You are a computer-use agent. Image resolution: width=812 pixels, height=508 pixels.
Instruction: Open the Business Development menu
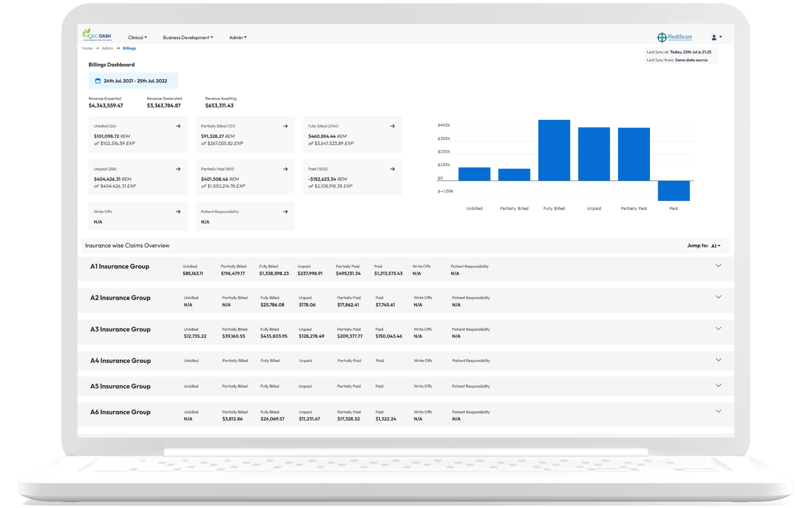(x=188, y=38)
